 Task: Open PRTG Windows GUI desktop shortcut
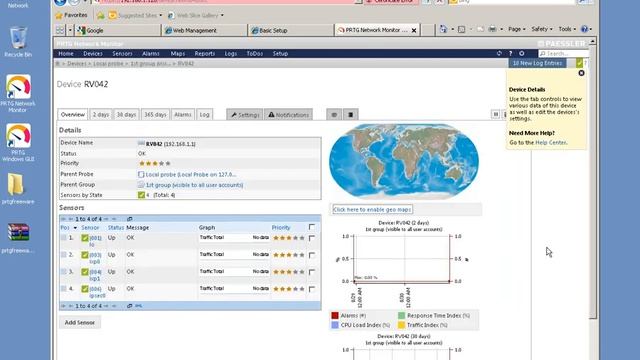point(18,142)
